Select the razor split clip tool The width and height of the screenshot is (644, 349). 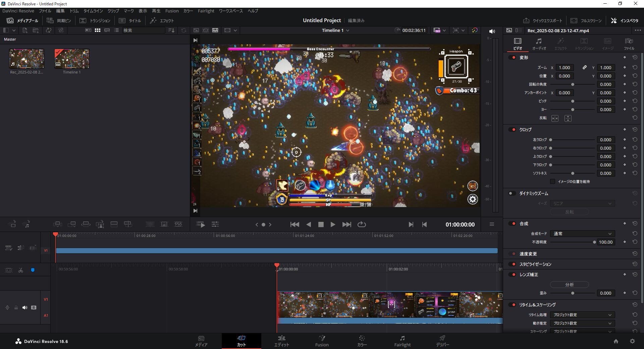(21, 270)
